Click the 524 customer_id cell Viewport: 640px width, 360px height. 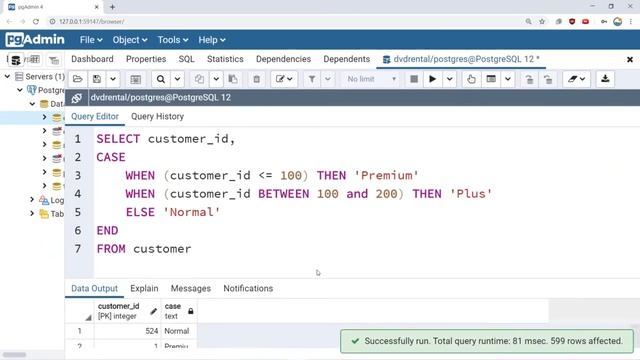tap(127, 331)
